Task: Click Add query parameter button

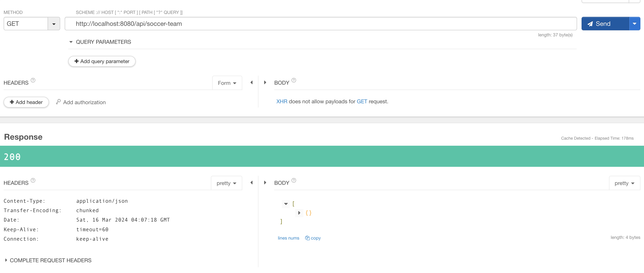Action: tap(102, 61)
